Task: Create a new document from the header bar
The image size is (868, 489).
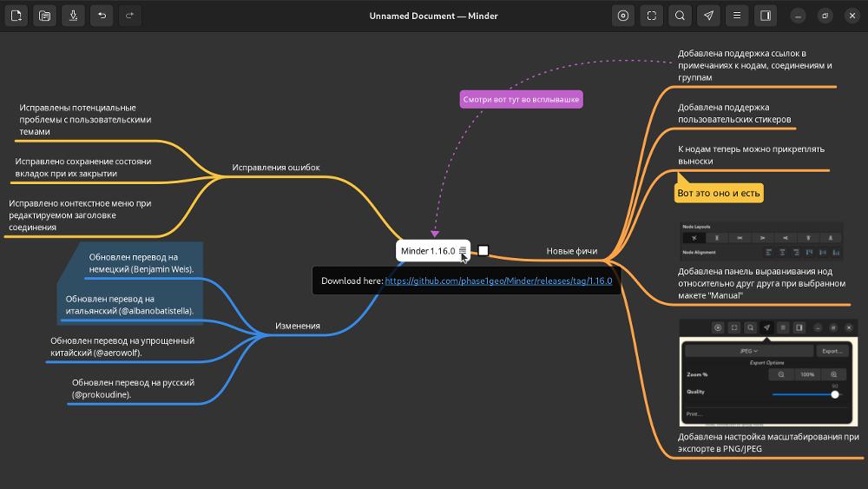Action: (x=16, y=16)
